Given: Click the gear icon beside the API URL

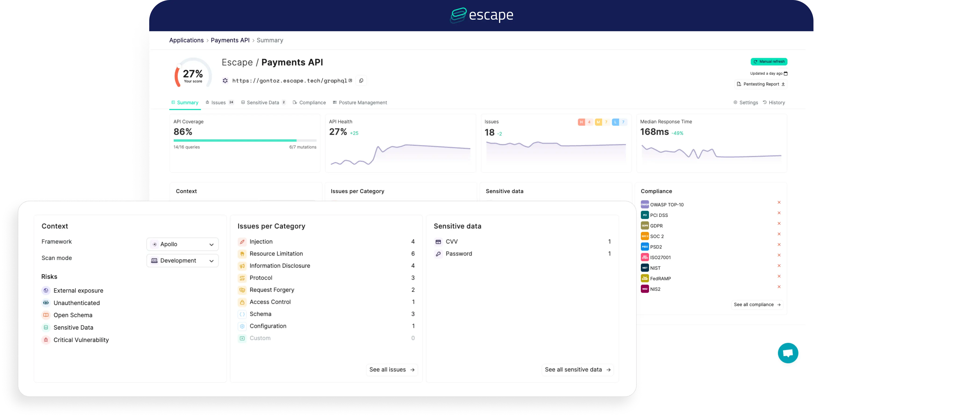Looking at the screenshot, I should tap(225, 81).
